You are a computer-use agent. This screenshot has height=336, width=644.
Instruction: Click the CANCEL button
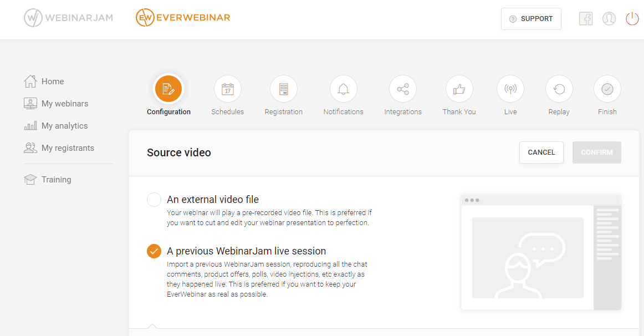coord(541,152)
